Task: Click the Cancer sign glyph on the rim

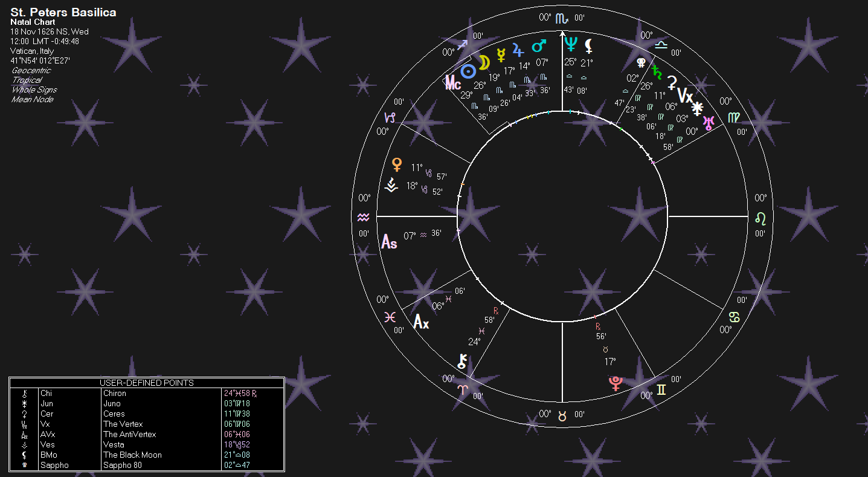Action: 734,316
